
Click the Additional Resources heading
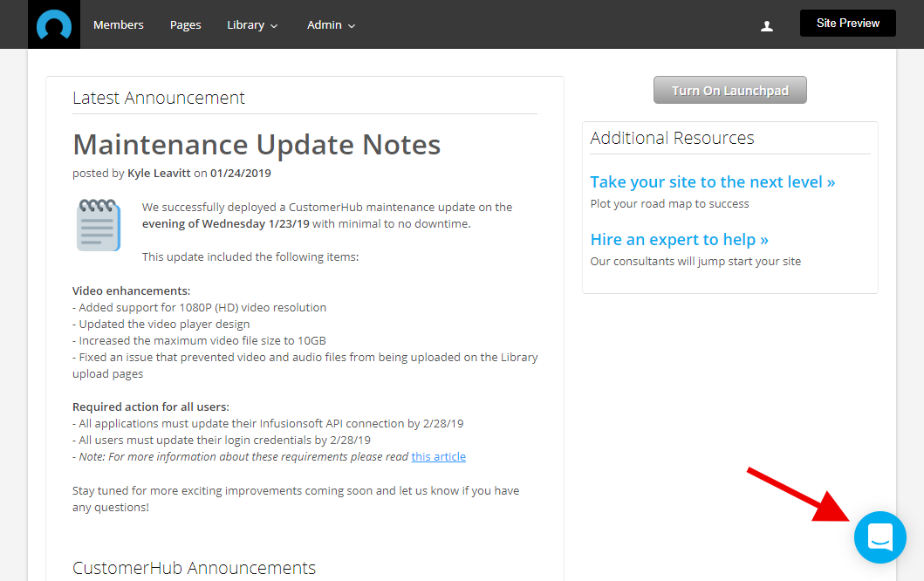point(672,138)
